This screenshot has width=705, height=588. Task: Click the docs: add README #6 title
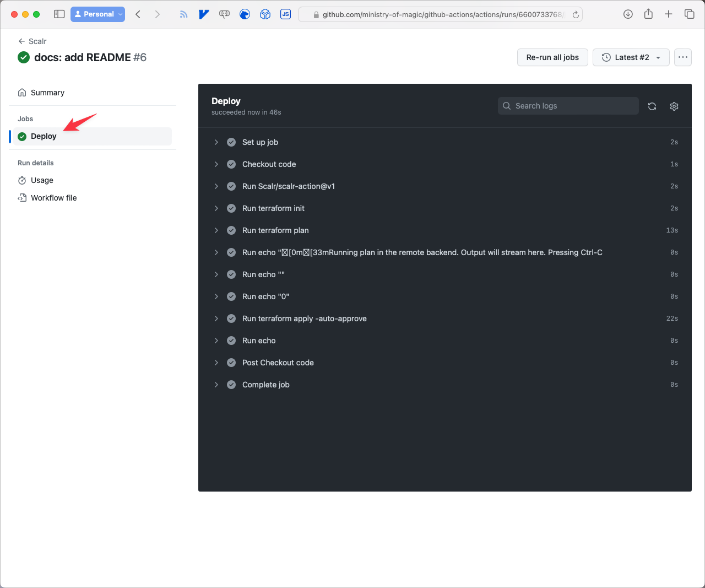click(90, 57)
